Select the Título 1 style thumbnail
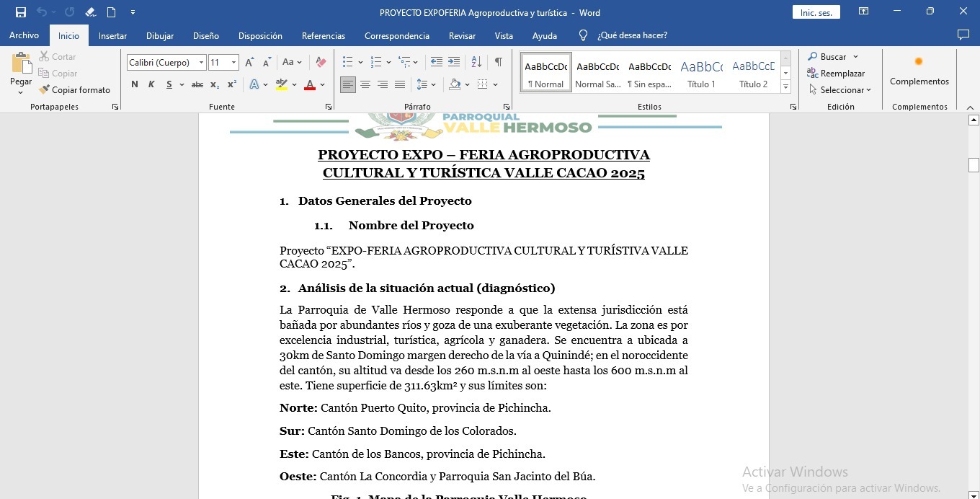The width and height of the screenshot is (980, 499). [701, 72]
